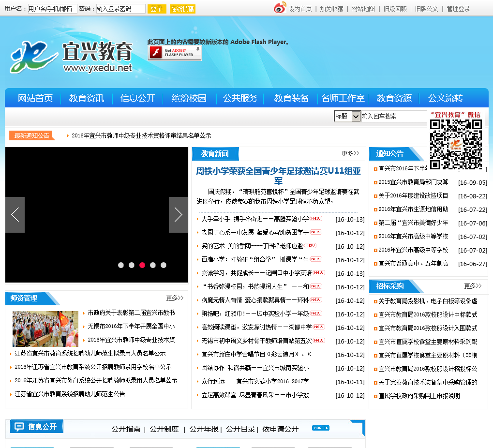Click the Get Adobe Flash Player badge
This screenshot has width=493, height=448.
point(175,53)
